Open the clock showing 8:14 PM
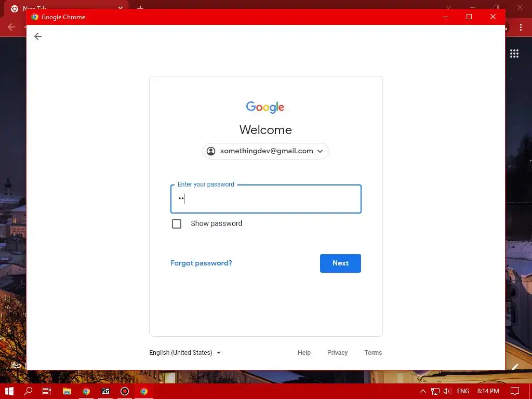Viewport: 532px width, 399px height. pyautogui.click(x=488, y=391)
